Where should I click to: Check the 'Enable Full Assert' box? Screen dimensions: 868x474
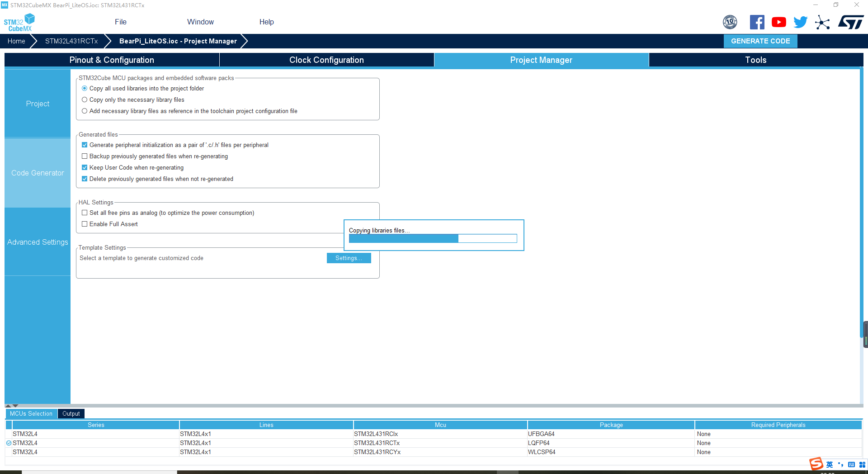(x=85, y=224)
